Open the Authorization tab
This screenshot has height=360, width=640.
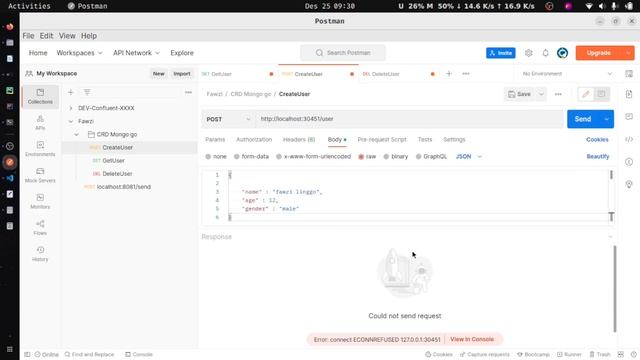(254, 140)
